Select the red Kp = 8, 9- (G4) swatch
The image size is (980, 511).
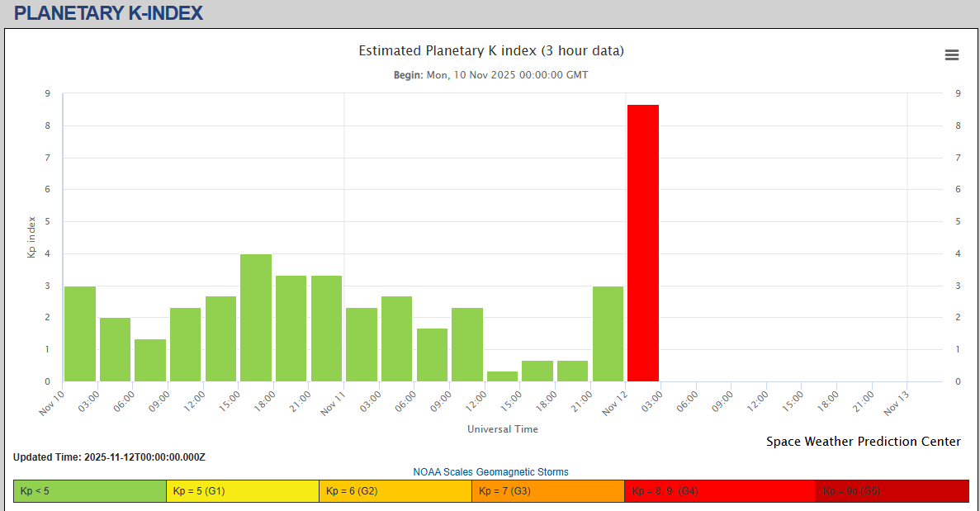720,491
